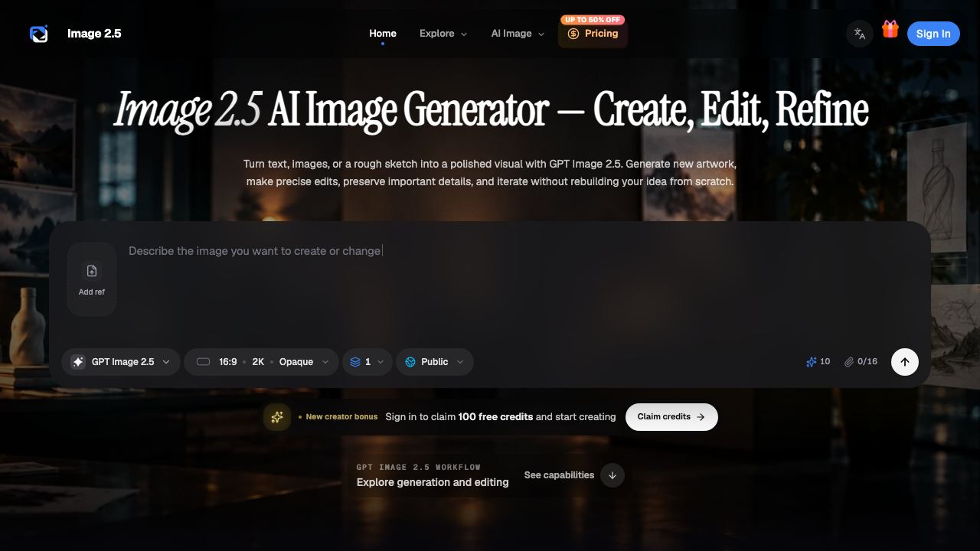Click the sparkle credits icon showing 10
This screenshot has height=551, width=980.
point(811,362)
